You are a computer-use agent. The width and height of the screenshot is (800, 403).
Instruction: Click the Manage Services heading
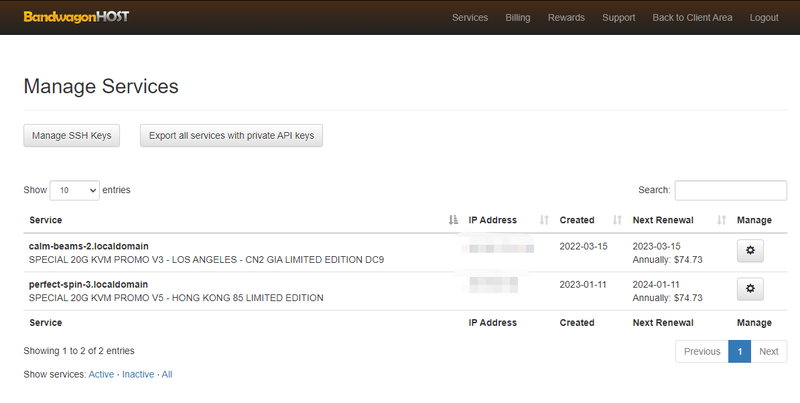point(101,86)
